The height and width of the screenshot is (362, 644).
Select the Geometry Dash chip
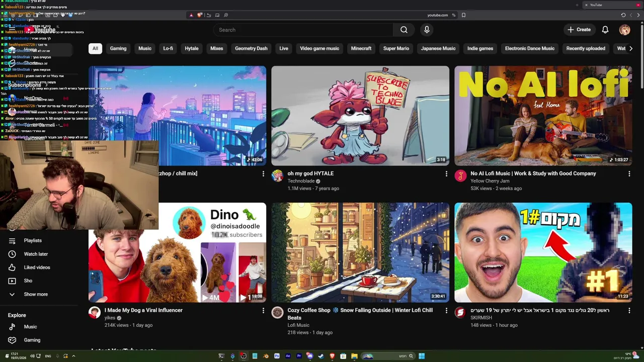point(251,48)
